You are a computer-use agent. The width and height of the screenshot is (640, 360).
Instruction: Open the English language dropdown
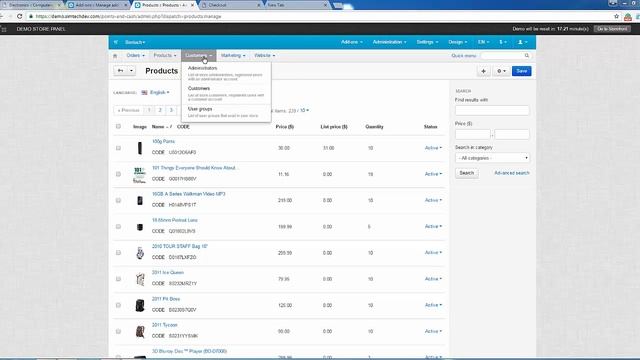tap(156, 93)
